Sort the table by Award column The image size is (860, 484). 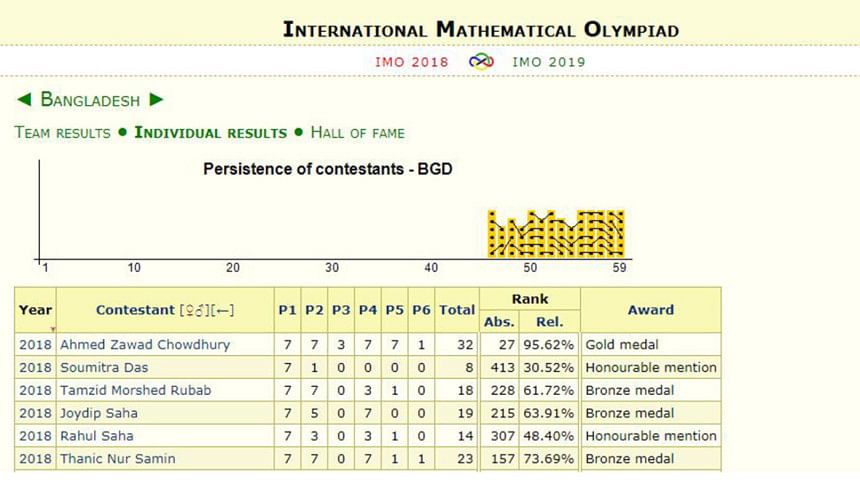650,311
